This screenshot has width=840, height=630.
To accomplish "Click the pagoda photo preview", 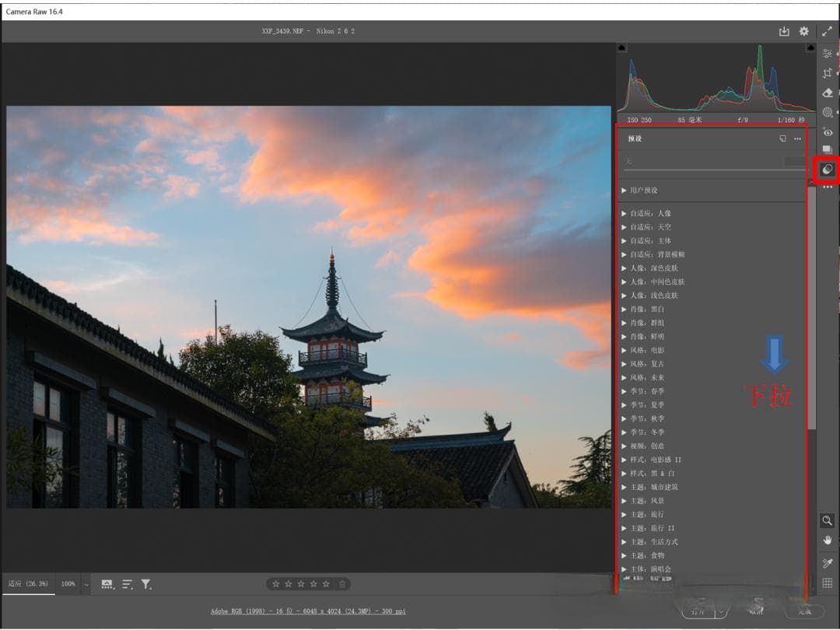I will 309,307.
